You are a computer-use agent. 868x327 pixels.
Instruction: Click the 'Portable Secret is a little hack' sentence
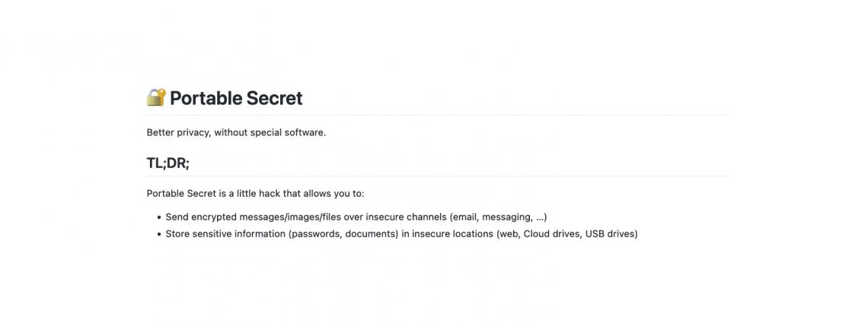pos(256,194)
